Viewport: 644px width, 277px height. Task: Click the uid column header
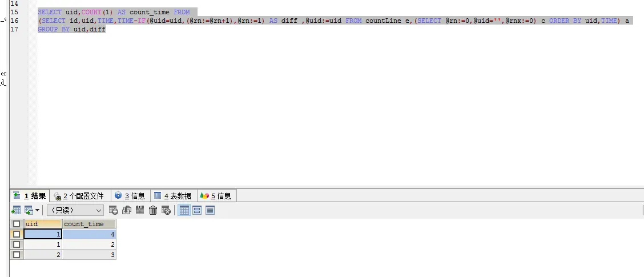43,224
